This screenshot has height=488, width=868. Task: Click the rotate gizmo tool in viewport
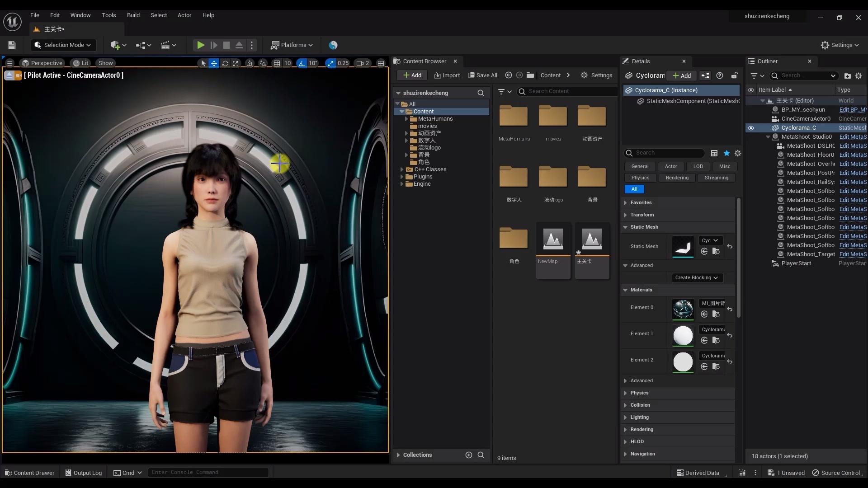coord(225,63)
